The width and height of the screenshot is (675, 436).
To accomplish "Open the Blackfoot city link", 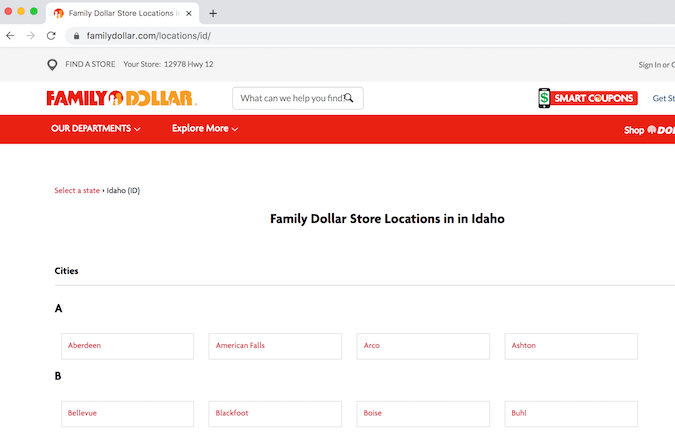I will 275,414.
